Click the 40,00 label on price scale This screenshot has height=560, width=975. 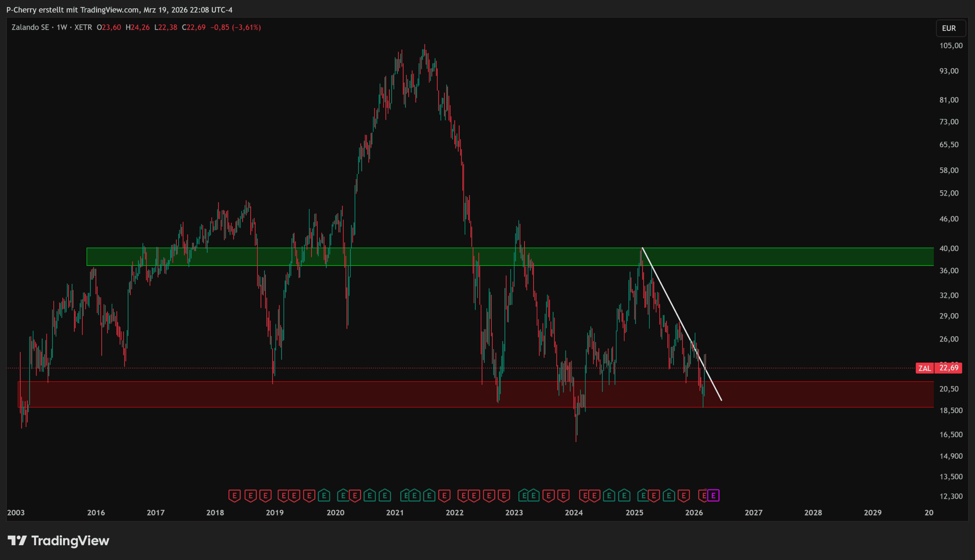949,248
